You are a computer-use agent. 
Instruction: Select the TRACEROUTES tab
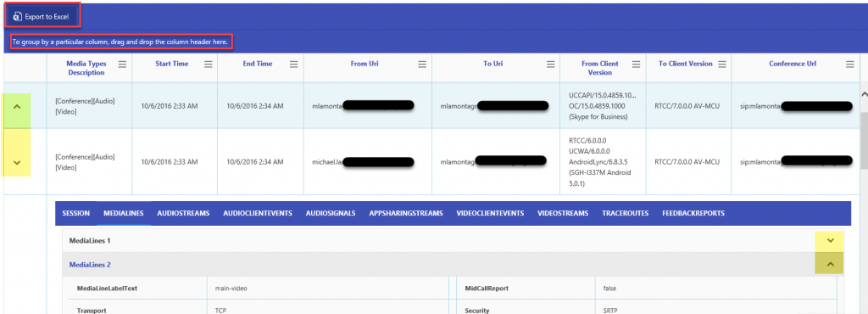click(626, 213)
